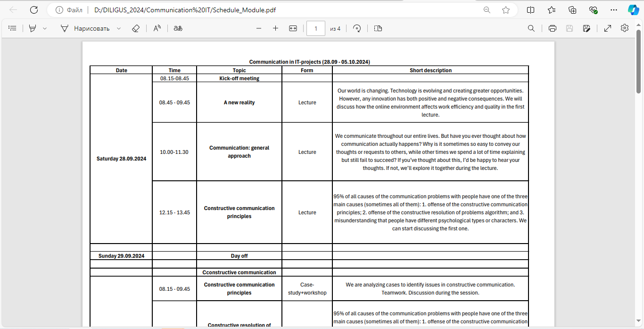
Task: Enter full screen mode for PDF
Action: tap(608, 28)
